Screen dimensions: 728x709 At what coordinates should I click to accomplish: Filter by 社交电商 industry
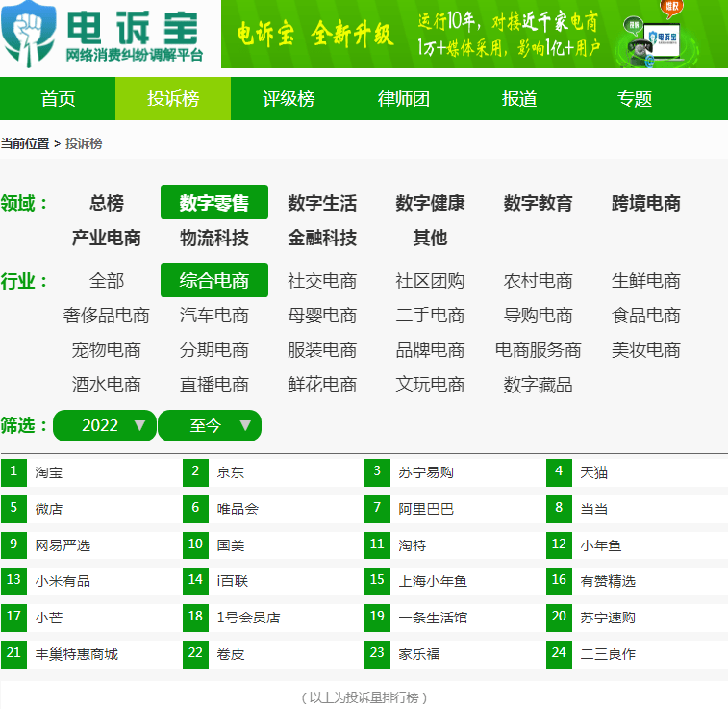click(322, 281)
